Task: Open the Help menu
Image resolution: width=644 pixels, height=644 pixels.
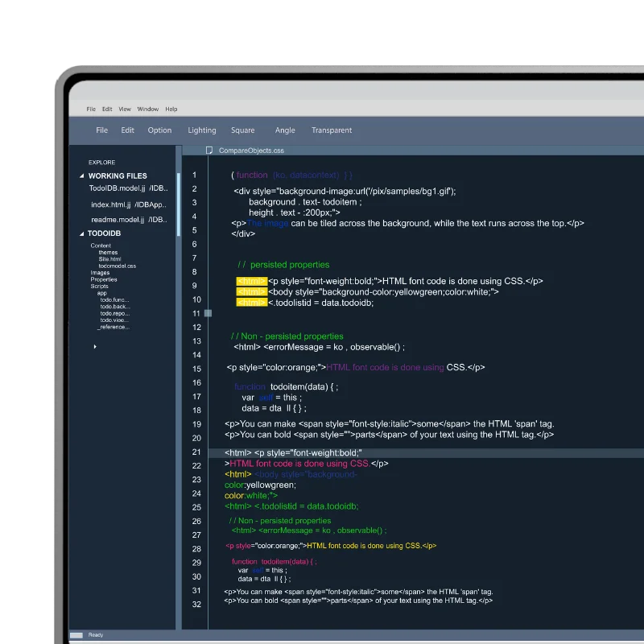Action: coord(171,109)
